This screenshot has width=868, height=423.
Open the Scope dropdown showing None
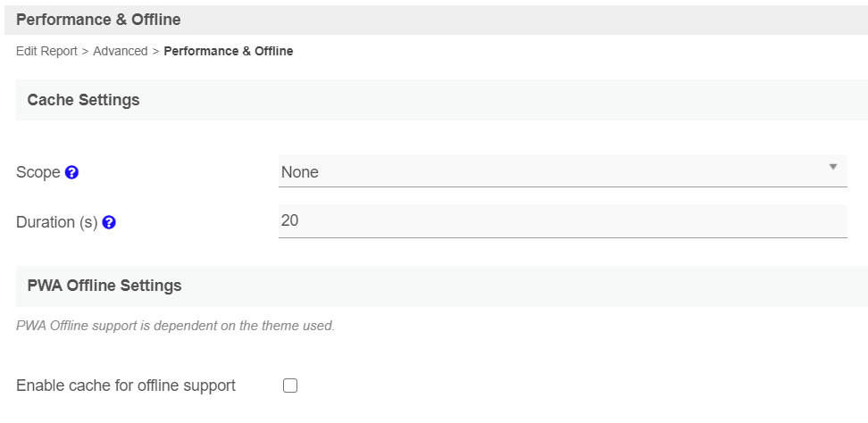tap(563, 171)
